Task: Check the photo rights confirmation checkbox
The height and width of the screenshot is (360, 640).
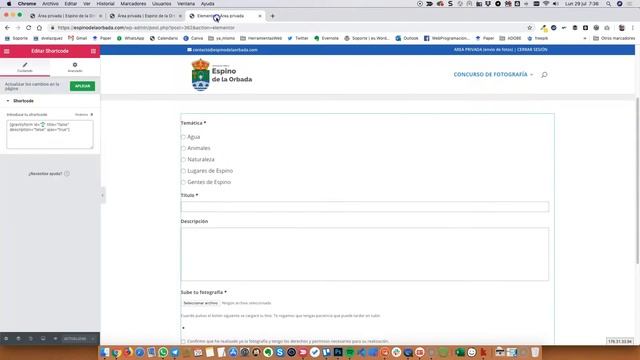Action: point(183,341)
